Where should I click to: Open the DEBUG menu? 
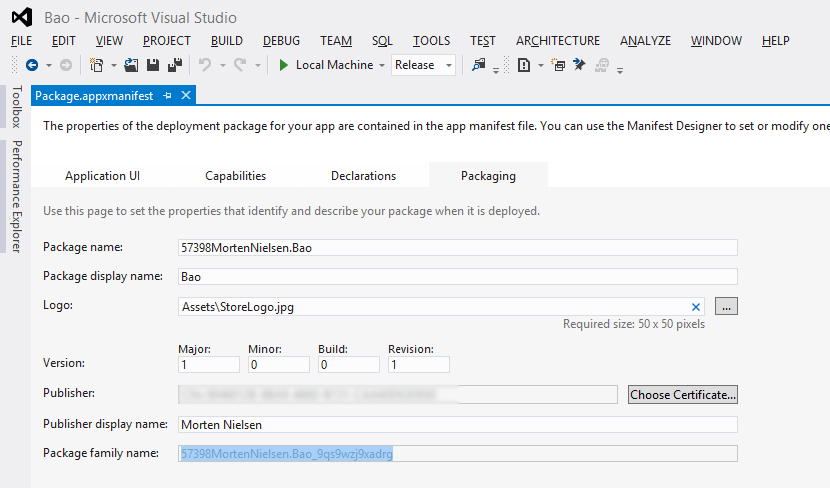coord(281,41)
